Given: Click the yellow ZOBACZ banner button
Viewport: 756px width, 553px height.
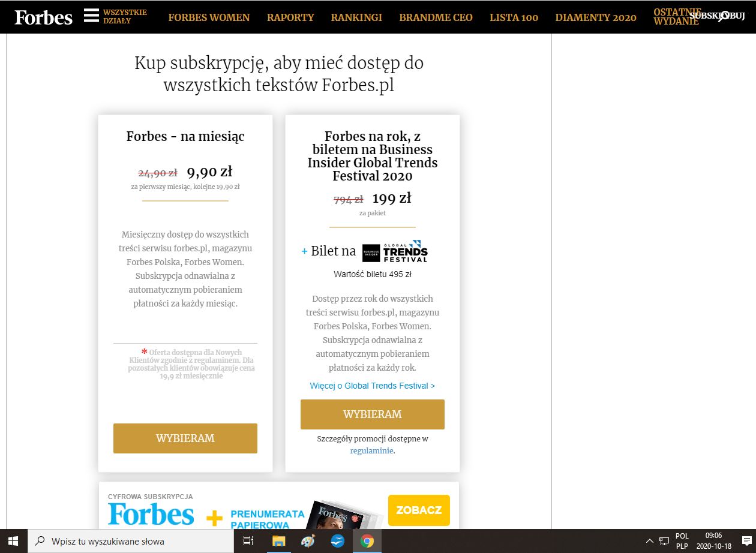Looking at the screenshot, I should coord(419,510).
